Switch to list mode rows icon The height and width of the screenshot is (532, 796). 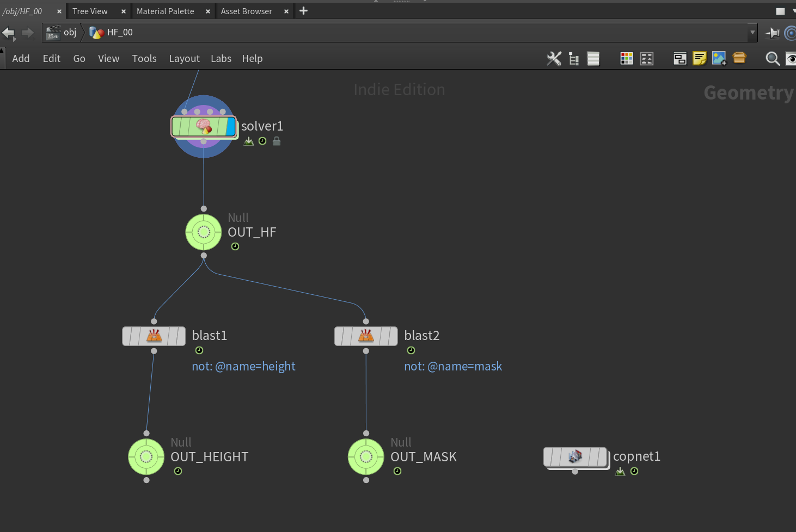tap(593, 59)
